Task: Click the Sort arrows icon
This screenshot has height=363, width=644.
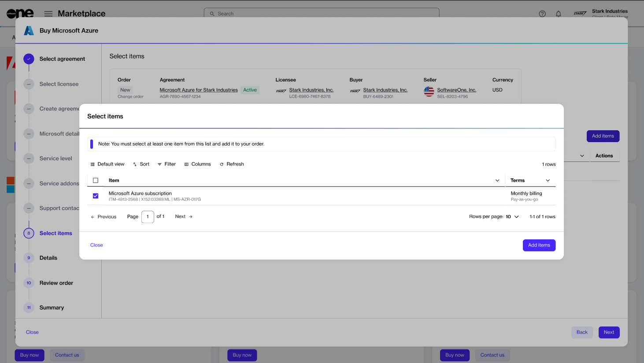Action: (x=135, y=164)
